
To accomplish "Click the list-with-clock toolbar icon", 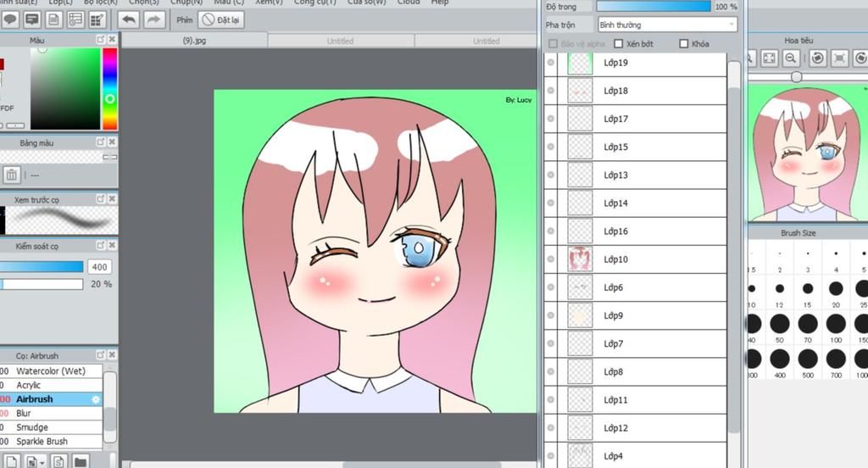I will pyautogui.click(x=75, y=20).
